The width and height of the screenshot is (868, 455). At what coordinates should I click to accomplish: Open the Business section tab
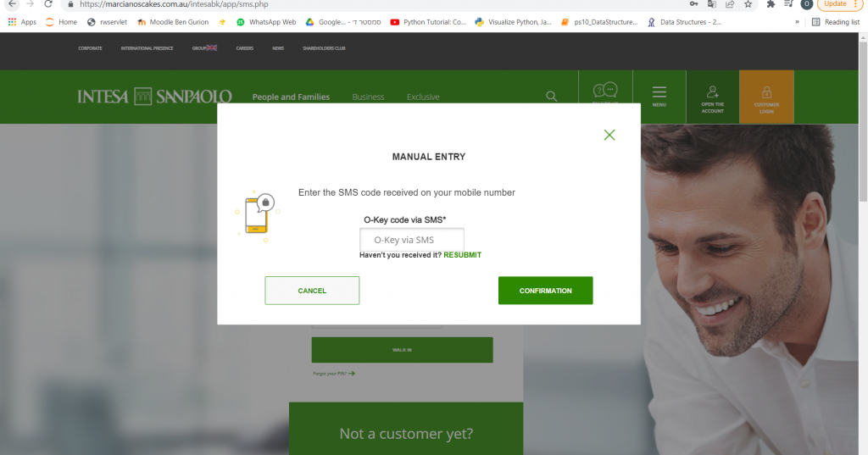[368, 97]
